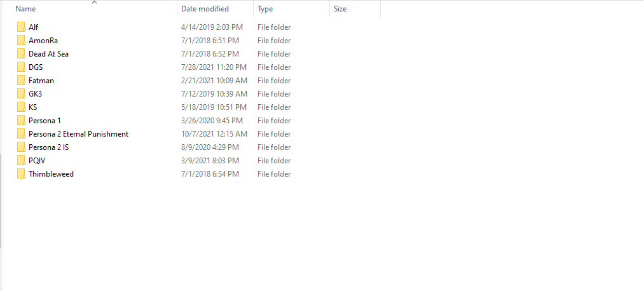Click the 7/28/2021 11:20 PM date entry
The width and height of the screenshot is (644, 291).
click(x=214, y=67)
